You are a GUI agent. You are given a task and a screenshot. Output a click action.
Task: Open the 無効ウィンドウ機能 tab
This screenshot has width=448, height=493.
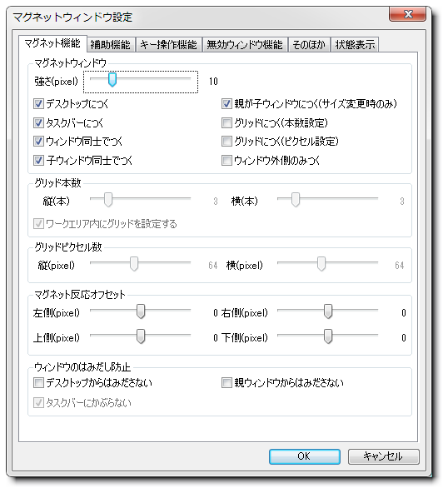[245, 45]
